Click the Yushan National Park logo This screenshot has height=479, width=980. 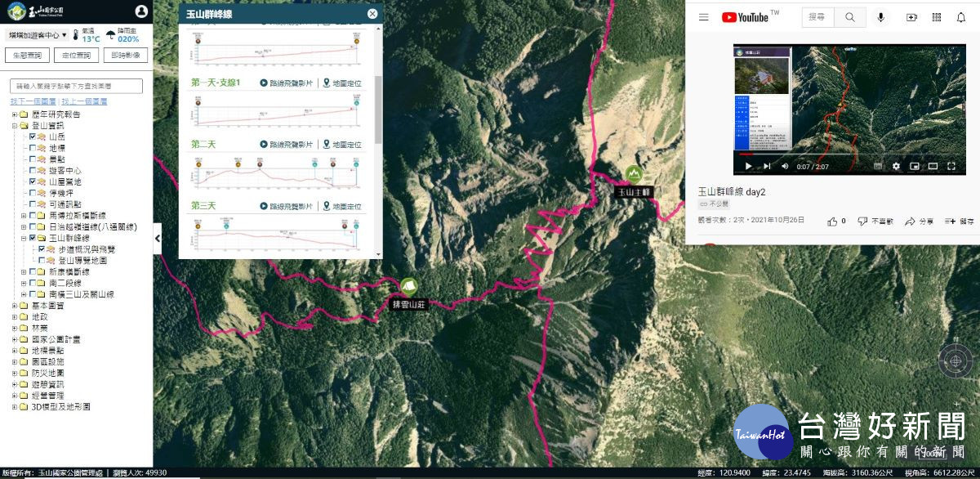tap(34, 11)
